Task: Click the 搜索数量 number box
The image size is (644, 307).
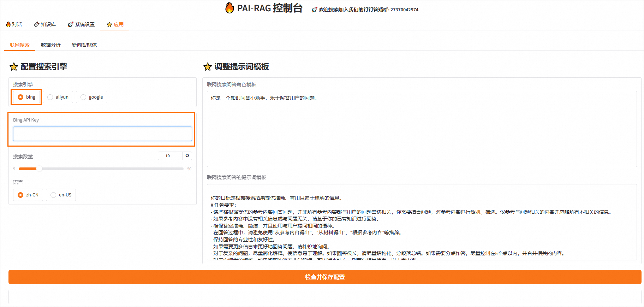Action: [170, 156]
